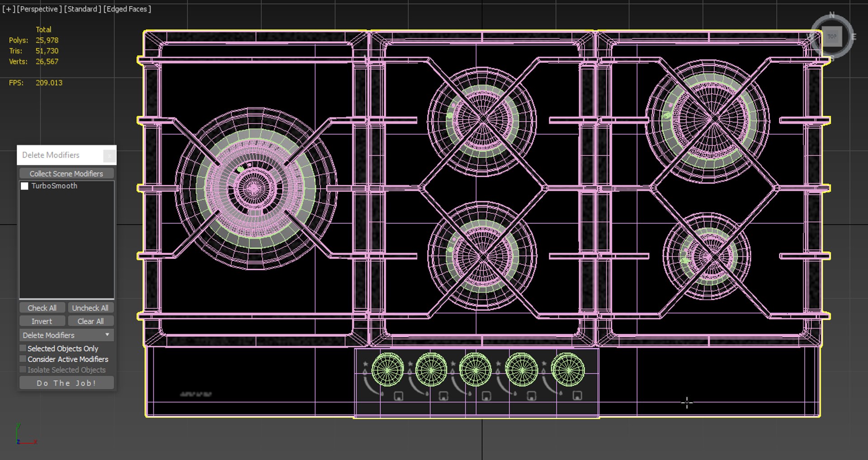
Task: Close the Delete Modifiers dialog
Action: tap(109, 156)
